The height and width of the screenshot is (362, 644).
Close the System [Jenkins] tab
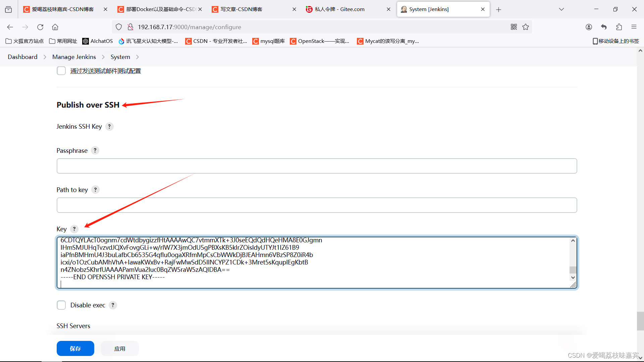coord(483,9)
